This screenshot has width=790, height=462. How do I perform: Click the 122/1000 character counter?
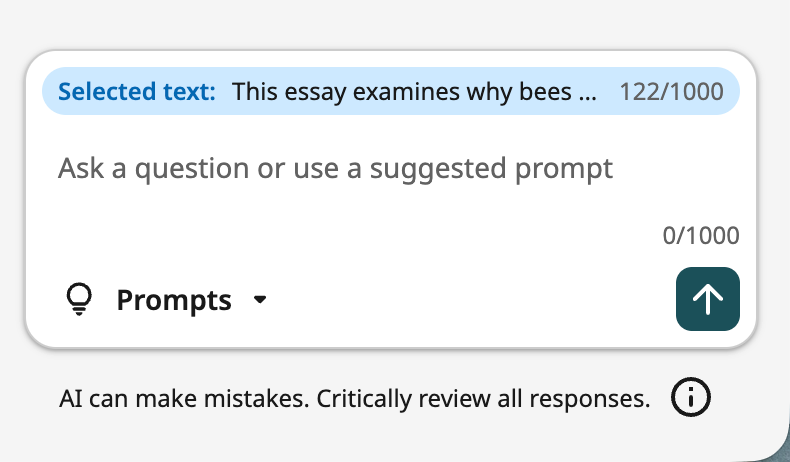click(671, 92)
